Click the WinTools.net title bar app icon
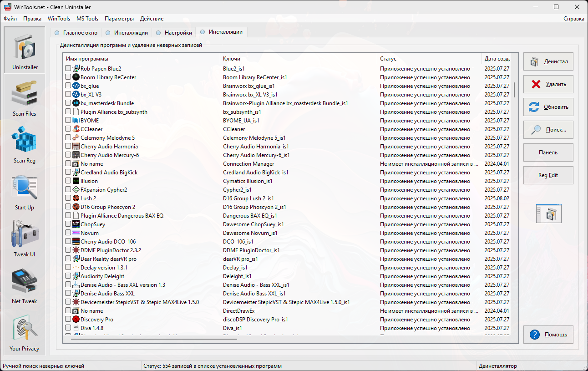Screen dimensions: 588x371 (7, 7)
